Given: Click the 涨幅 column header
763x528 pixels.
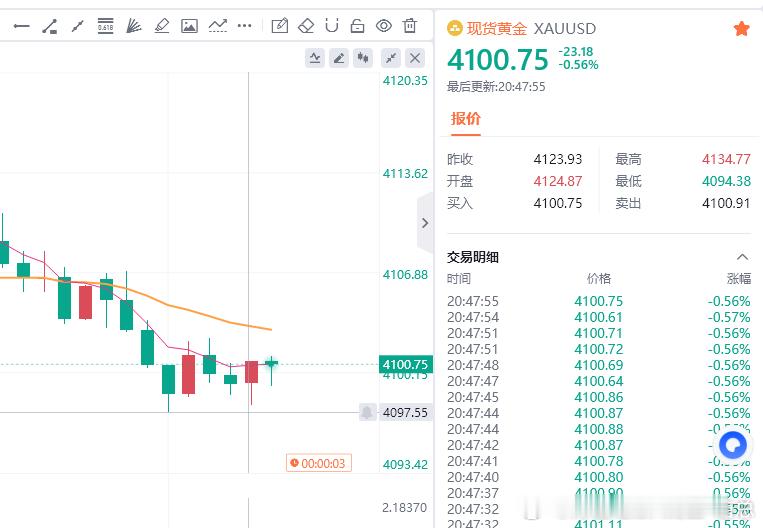Looking at the screenshot, I should point(739,278).
